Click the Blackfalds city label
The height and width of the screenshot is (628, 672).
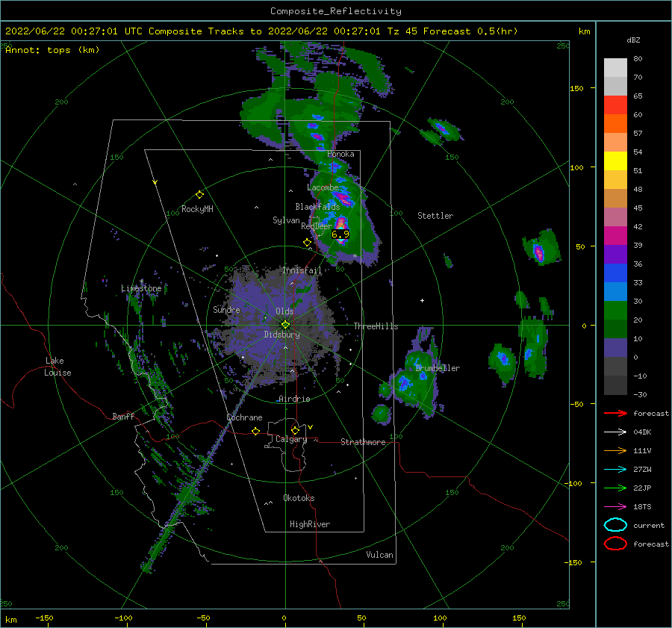click(317, 207)
